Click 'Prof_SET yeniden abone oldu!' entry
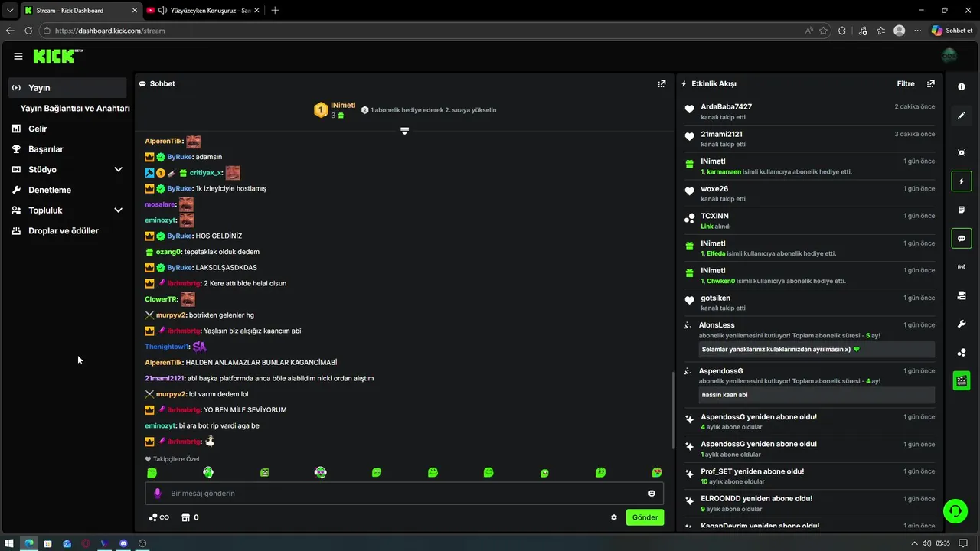This screenshot has width=980, height=551. coord(752,471)
